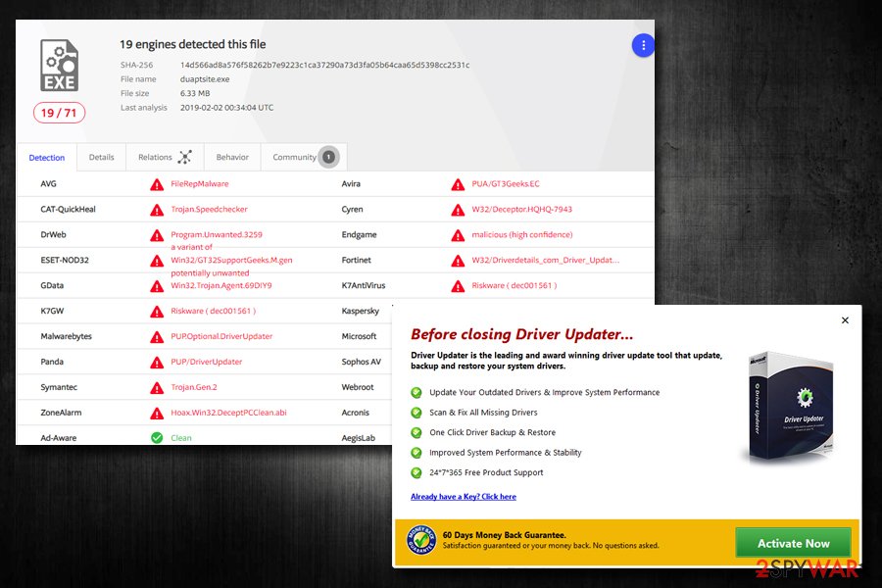Click the Last analysis date value
882x588 pixels.
(x=226, y=107)
